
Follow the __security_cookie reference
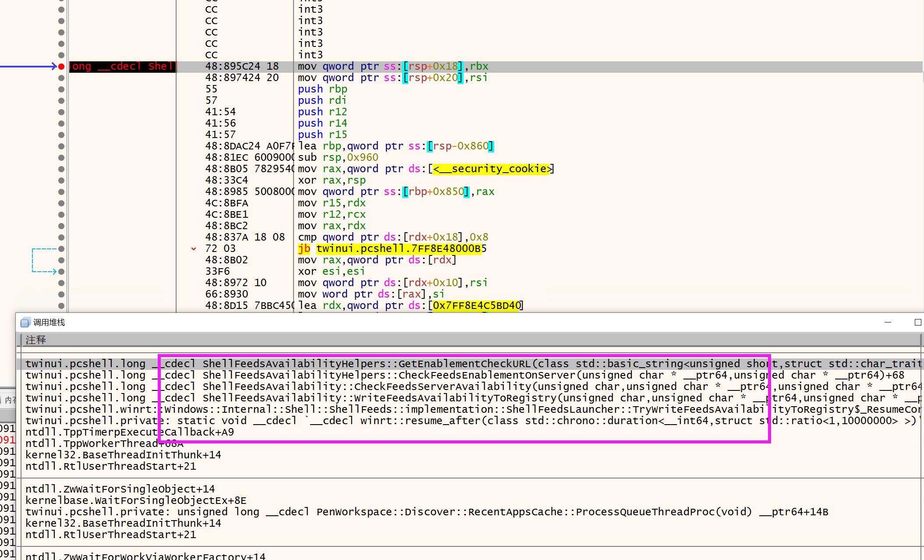coord(492,169)
